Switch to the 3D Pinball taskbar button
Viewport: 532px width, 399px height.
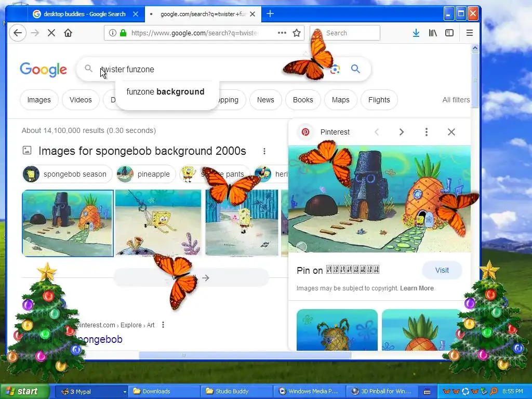[382, 392]
